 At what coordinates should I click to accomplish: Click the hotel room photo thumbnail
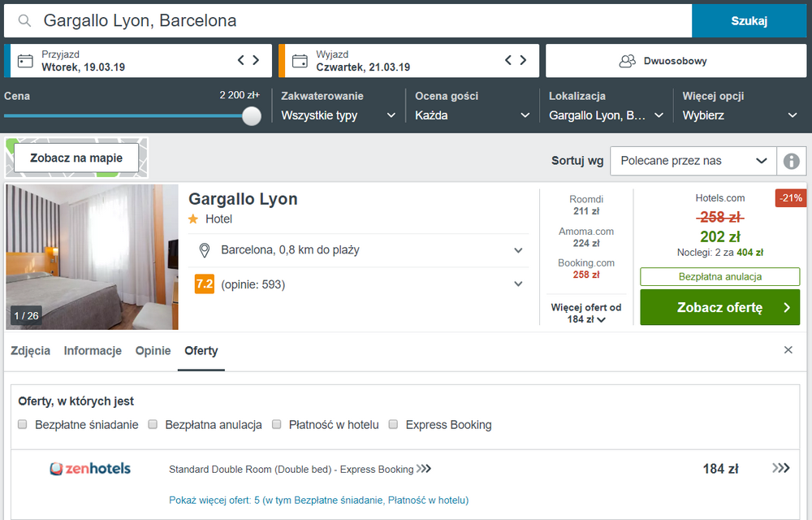click(93, 257)
